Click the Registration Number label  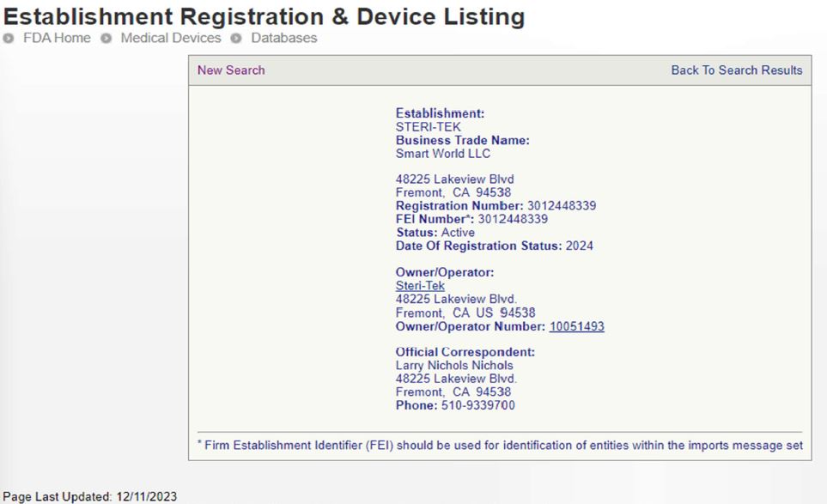coord(459,206)
